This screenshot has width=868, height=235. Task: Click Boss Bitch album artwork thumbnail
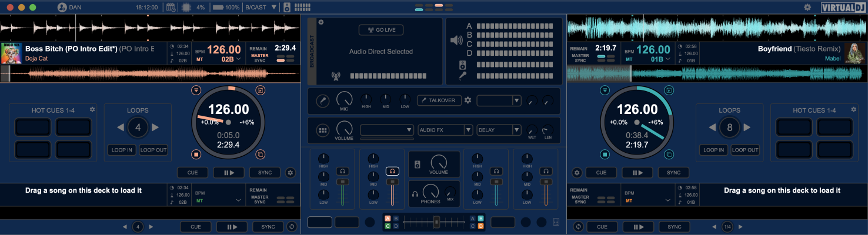(12, 53)
